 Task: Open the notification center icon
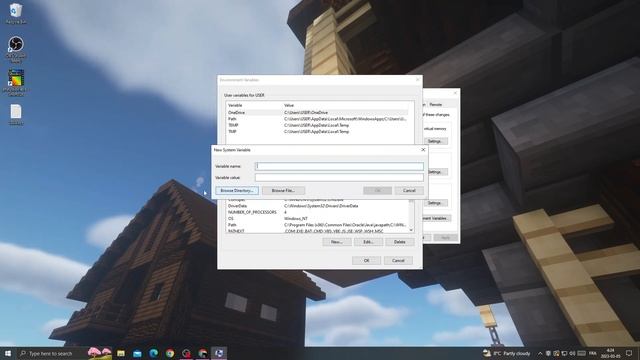629,353
